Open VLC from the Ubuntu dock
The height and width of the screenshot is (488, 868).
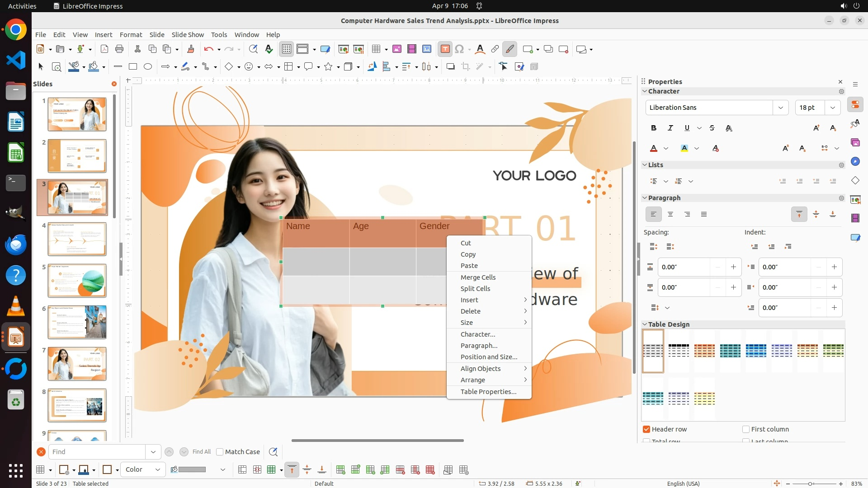click(x=16, y=306)
